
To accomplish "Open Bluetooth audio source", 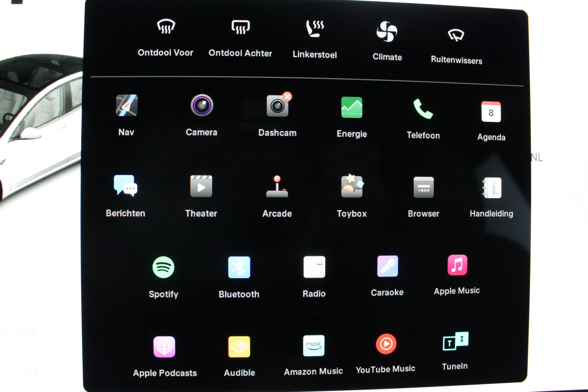I will [x=239, y=267].
